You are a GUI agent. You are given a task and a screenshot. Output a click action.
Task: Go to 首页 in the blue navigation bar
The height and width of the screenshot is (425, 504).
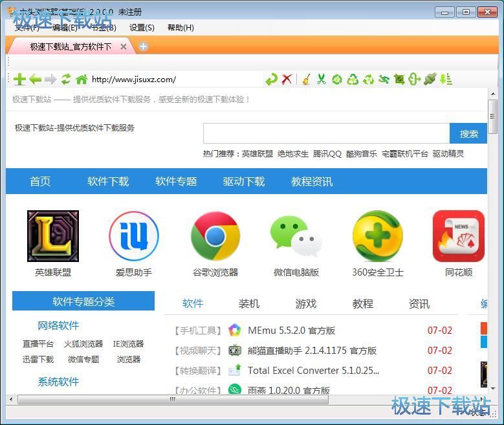click(40, 181)
